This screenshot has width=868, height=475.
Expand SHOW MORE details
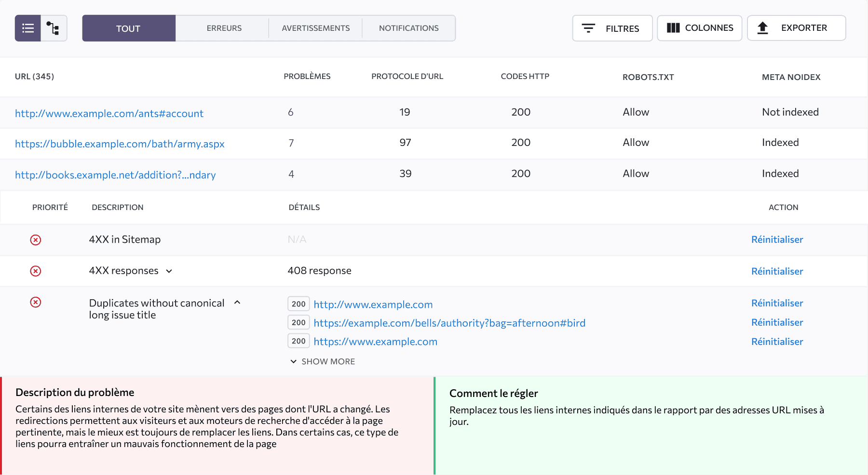click(x=323, y=361)
